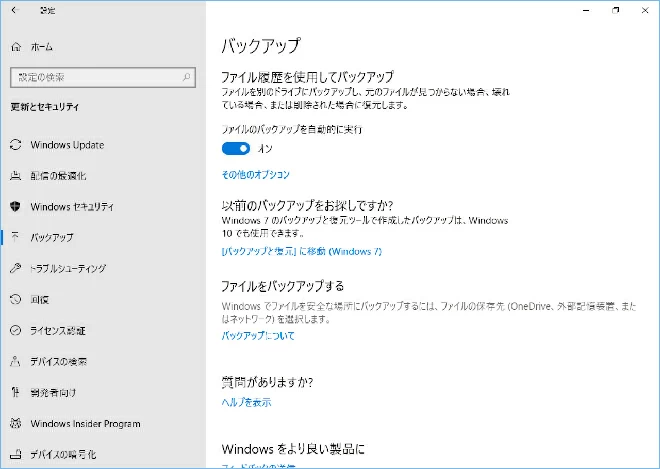Viewport: 660px width, 469px height.
Task: Click the ヘルプを表示 link
Action: click(246, 402)
